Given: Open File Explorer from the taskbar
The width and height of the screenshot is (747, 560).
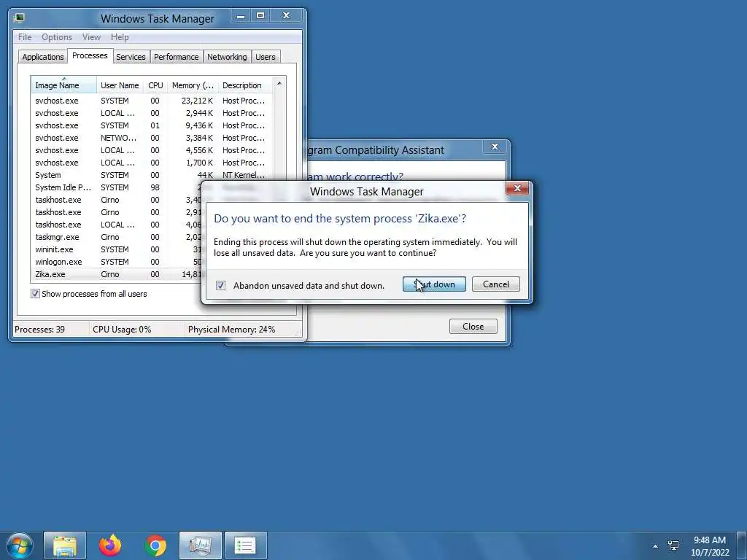Looking at the screenshot, I should pos(65,545).
